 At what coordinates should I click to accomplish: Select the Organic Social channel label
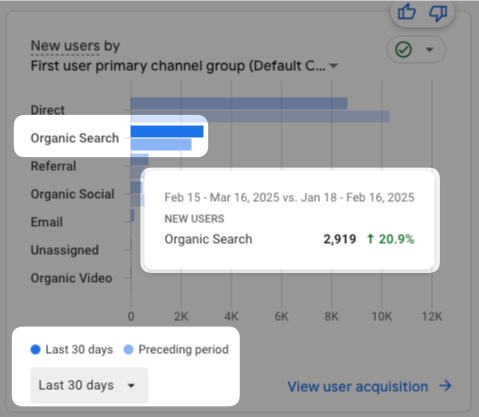click(72, 194)
